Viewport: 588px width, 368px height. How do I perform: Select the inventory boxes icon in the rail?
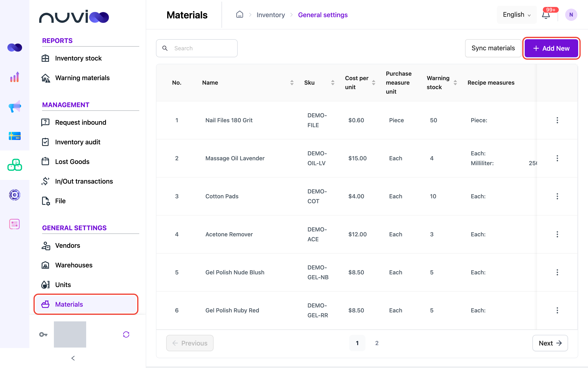[x=14, y=165]
